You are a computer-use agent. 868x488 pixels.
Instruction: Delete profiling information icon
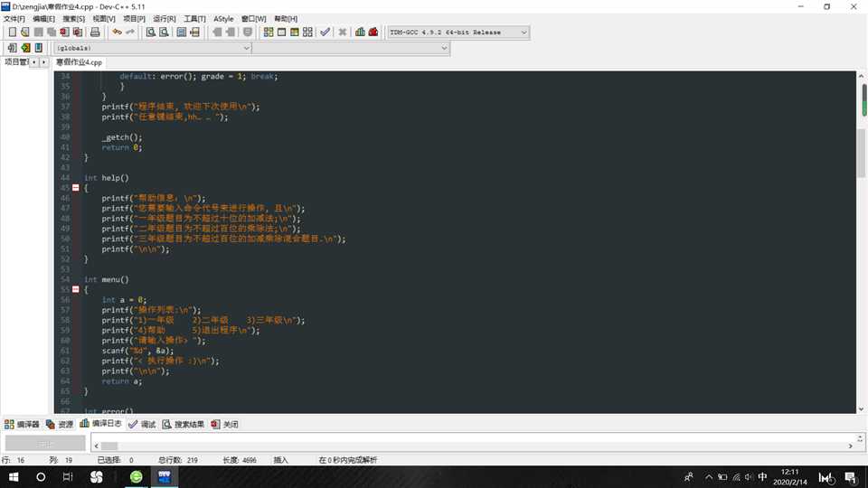[373, 33]
